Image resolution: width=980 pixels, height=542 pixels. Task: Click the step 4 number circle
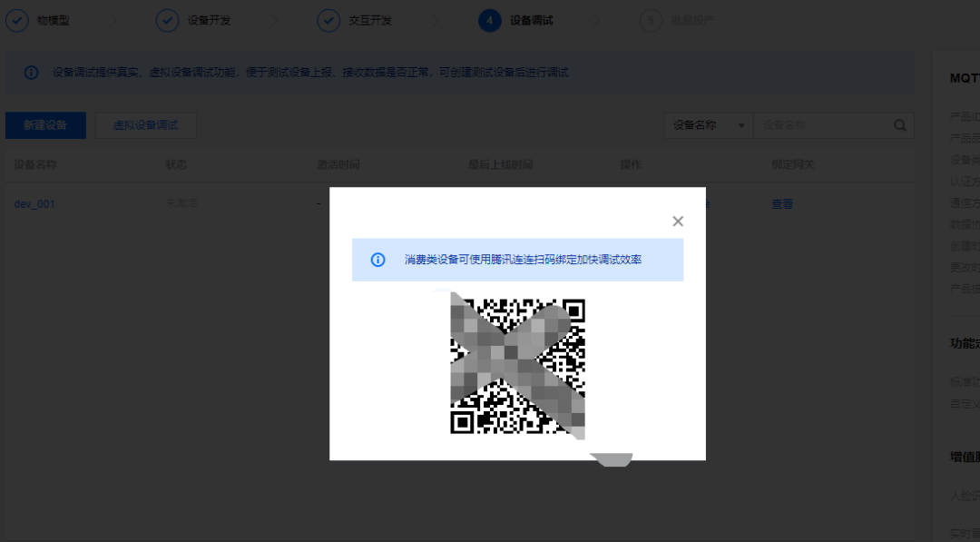click(489, 21)
